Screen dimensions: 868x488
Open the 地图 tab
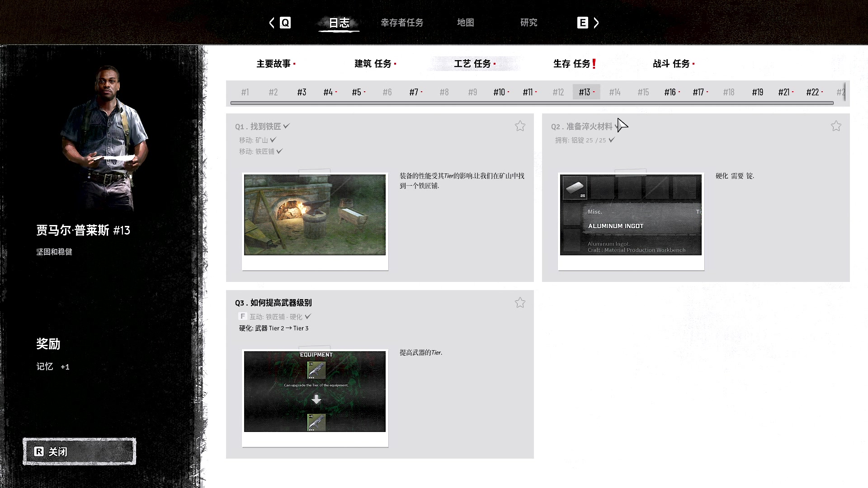click(x=466, y=23)
